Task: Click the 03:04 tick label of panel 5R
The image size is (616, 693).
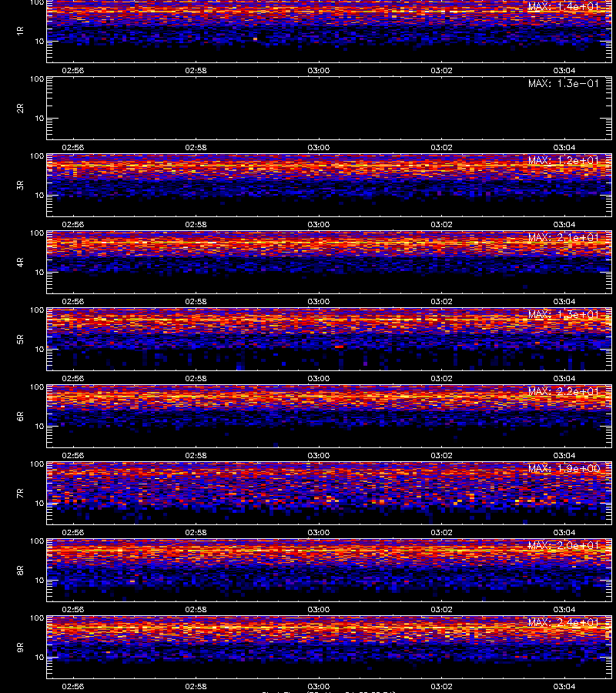Action: click(564, 378)
